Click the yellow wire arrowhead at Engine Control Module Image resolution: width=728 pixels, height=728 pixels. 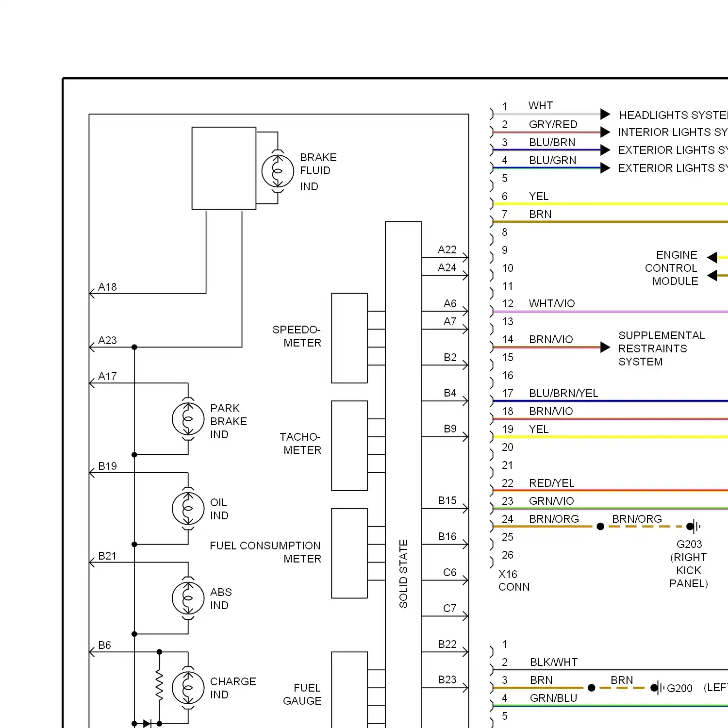pos(712,258)
